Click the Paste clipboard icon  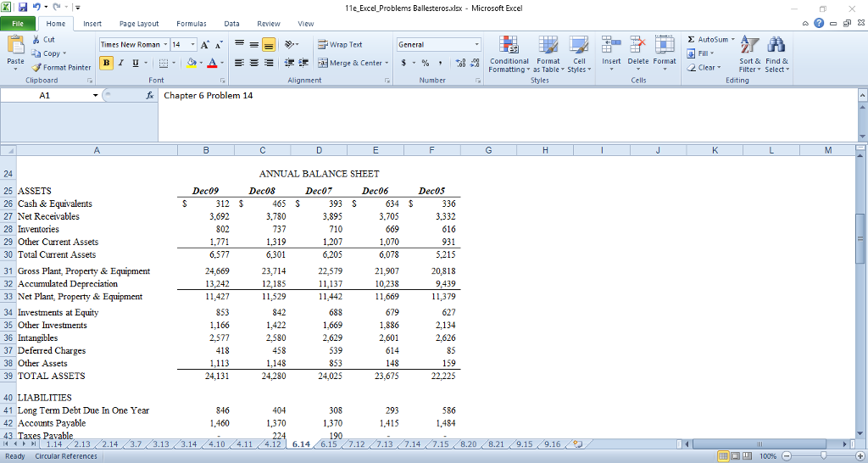[15, 46]
